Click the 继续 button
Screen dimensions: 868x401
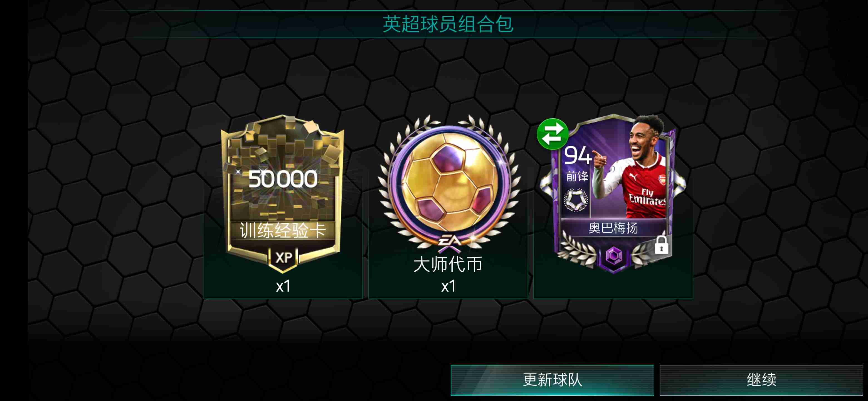[761, 380]
